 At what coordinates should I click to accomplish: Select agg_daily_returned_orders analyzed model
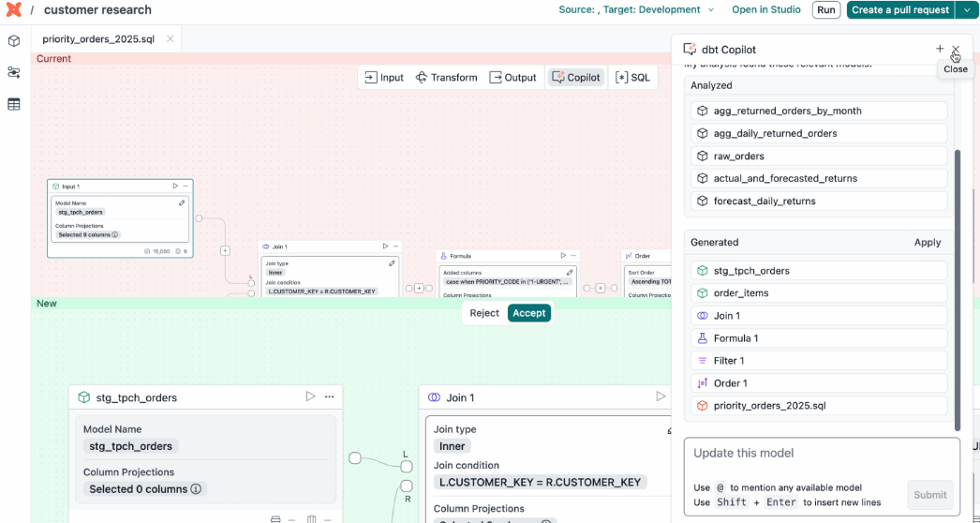(x=819, y=133)
